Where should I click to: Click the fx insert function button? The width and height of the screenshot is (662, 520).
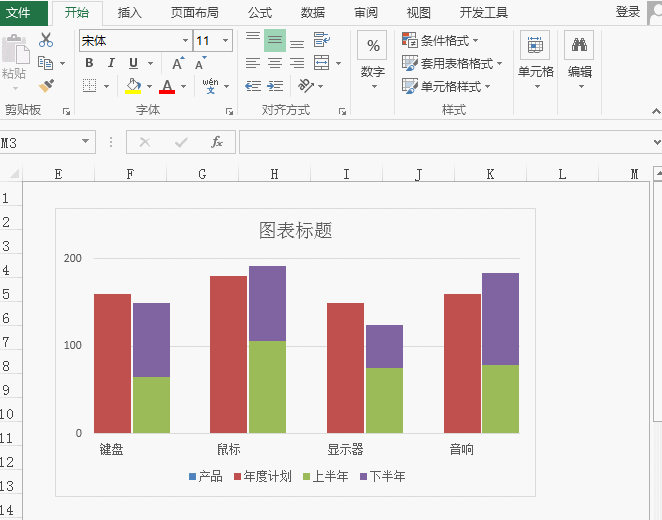click(x=217, y=142)
